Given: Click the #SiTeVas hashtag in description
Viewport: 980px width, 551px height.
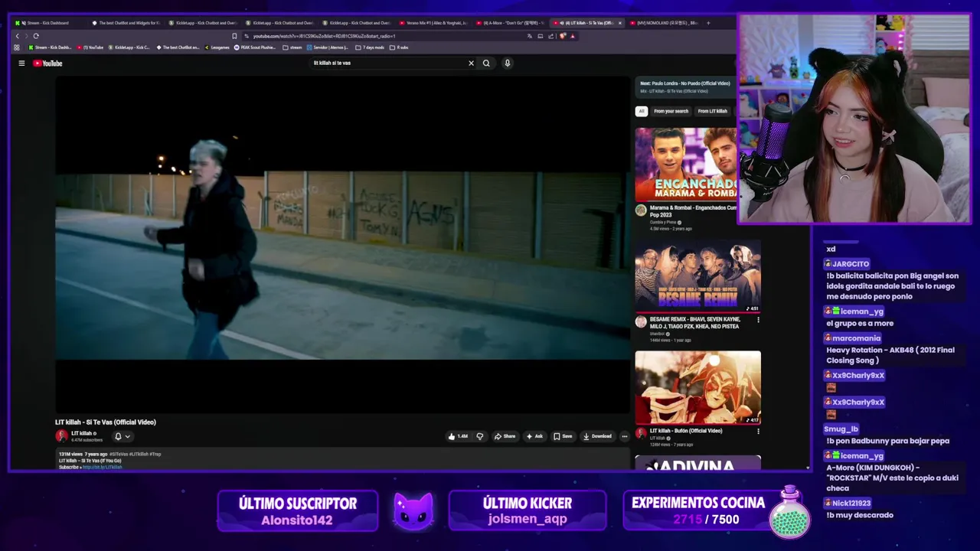Looking at the screenshot, I should tap(118, 454).
